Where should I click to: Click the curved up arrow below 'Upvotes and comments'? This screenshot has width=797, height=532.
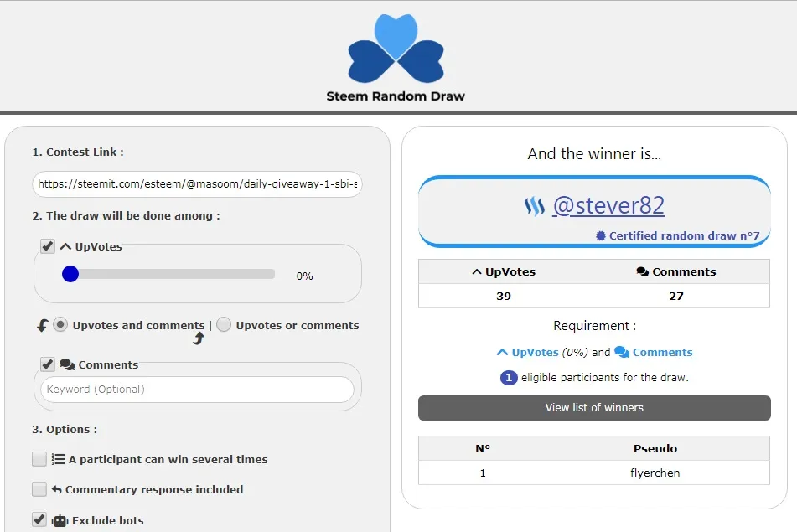coord(199,338)
